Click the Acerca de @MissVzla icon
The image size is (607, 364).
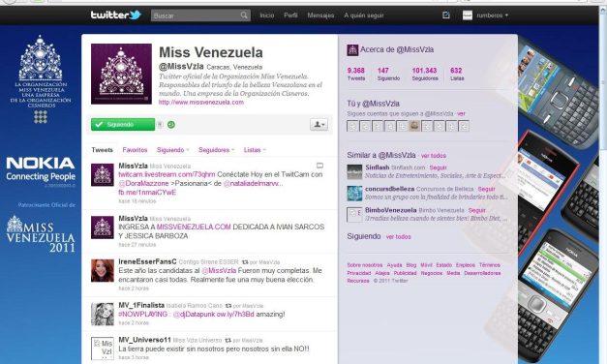pos(352,50)
